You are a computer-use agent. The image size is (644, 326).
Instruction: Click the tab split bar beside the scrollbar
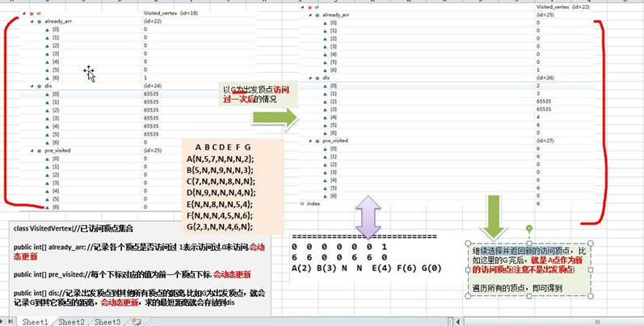coord(451,322)
